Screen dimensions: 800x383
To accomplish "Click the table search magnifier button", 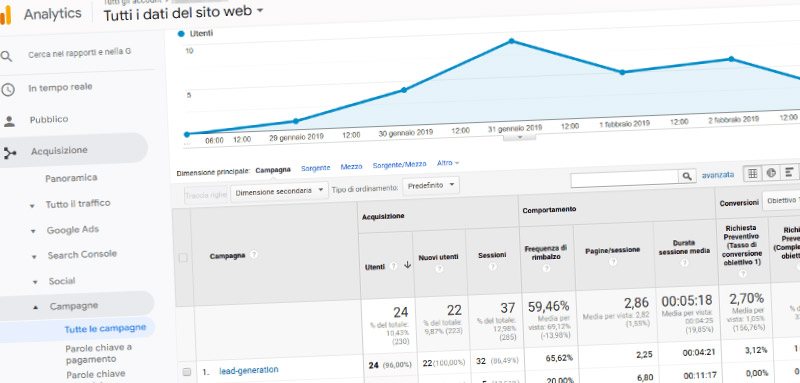I will pyautogui.click(x=687, y=176).
